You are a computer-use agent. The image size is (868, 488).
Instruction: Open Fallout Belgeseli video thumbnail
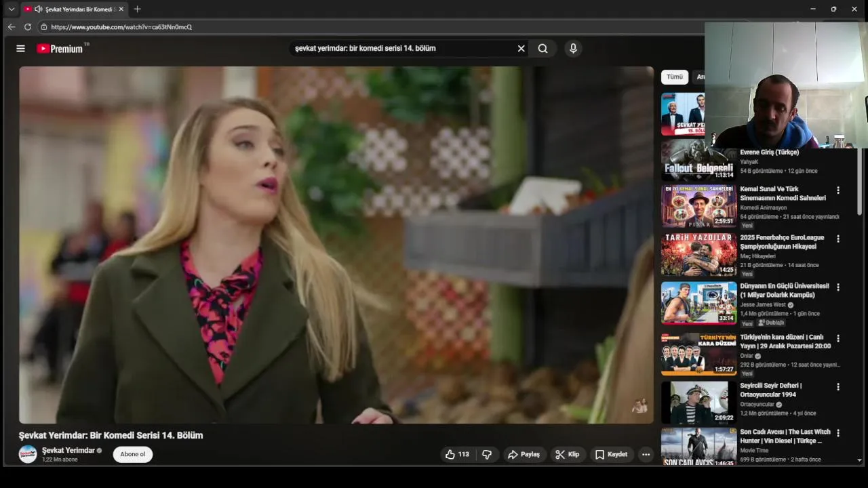698,161
